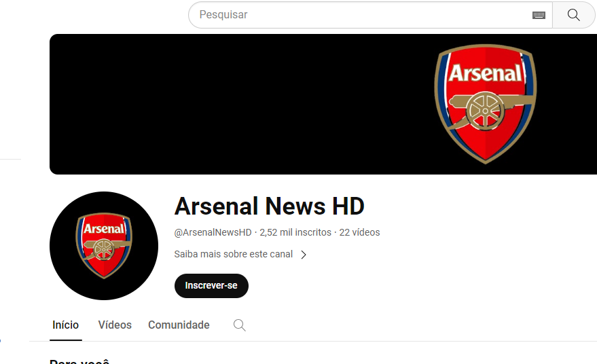Viewport: 597px width, 364px height.
Task: Search within channel magnifier icon
Action: (240, 325)
